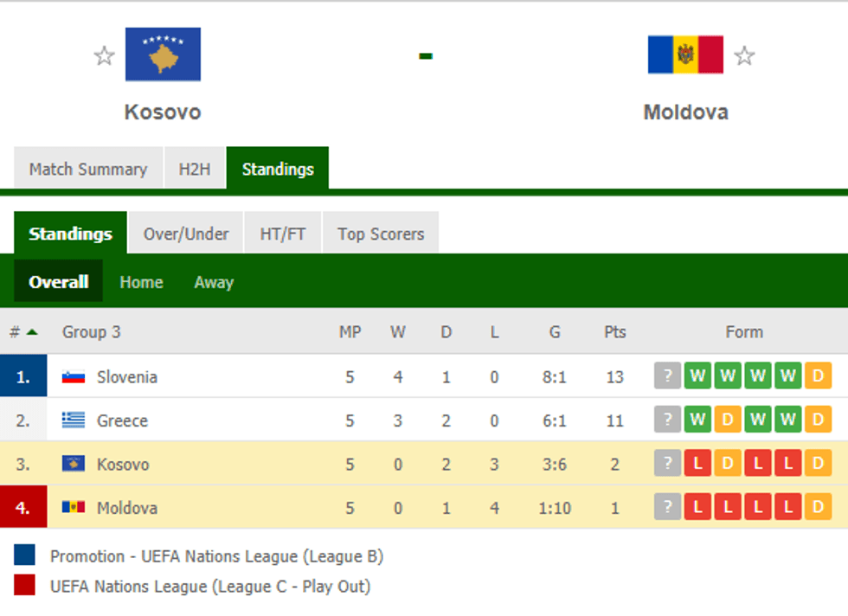Toggle favorite star next to Kosovo
The height and width of the screenshot is (616, 848).
(105, 56)
